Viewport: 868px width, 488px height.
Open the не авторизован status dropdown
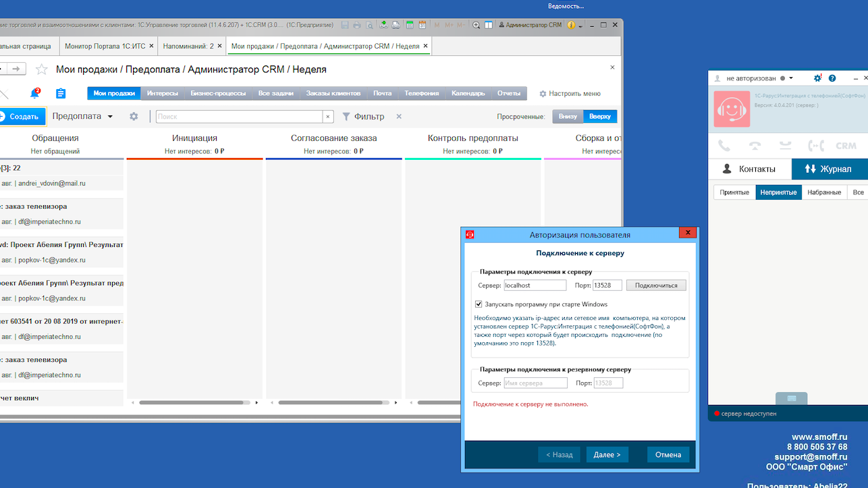[x=790, y=78]
